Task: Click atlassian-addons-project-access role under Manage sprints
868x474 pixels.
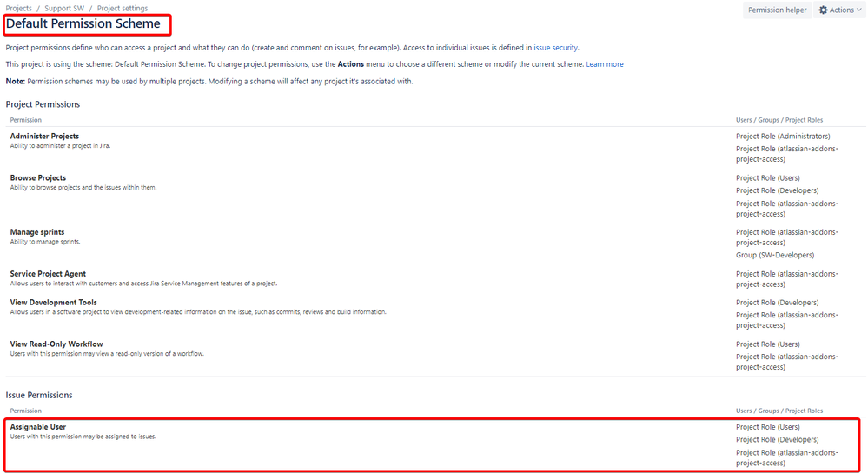Action: pos(786,237)
